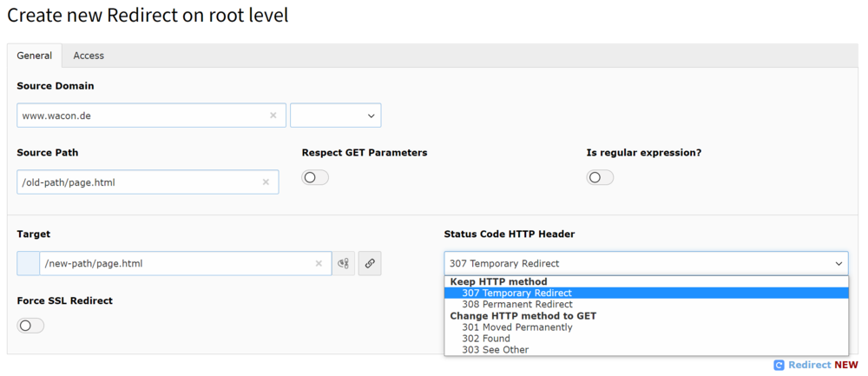
Task: Open the link browser for Target
Action: point(370,264)
